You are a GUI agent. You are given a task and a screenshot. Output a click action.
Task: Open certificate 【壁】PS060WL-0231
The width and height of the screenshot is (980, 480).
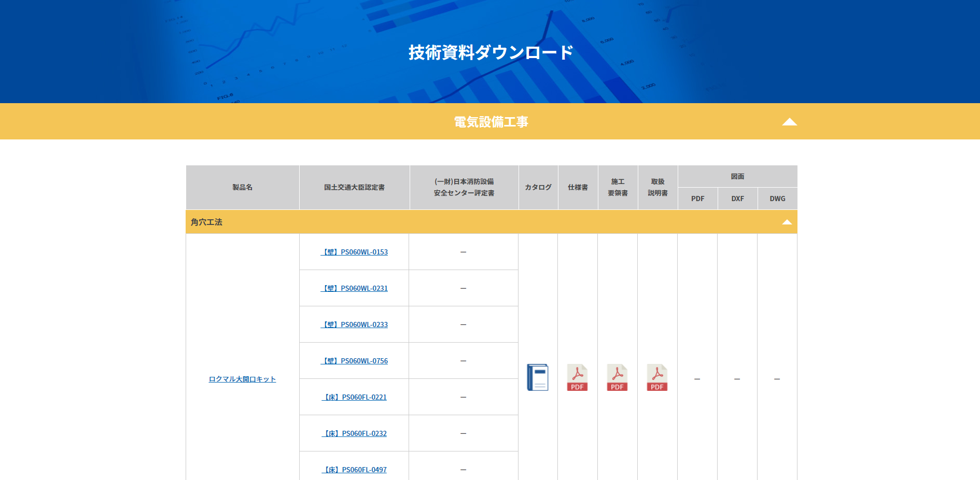pos(355,288)
